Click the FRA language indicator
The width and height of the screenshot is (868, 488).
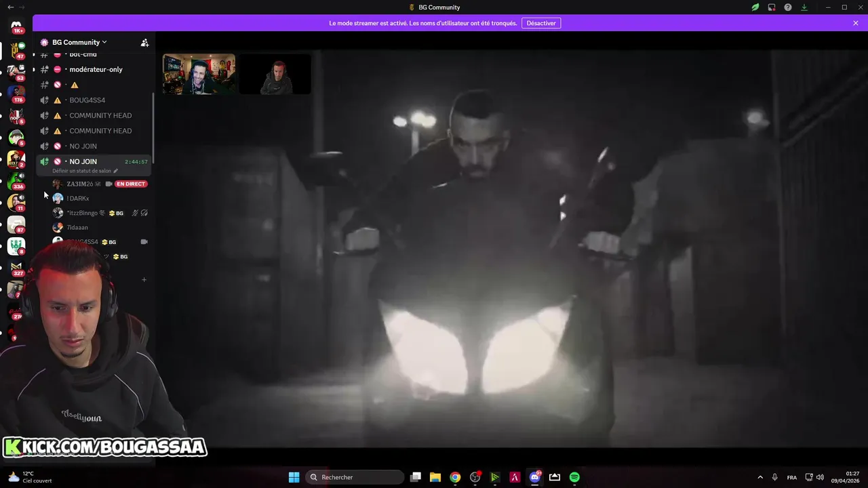pyautogui.click(x=792, y=477)
